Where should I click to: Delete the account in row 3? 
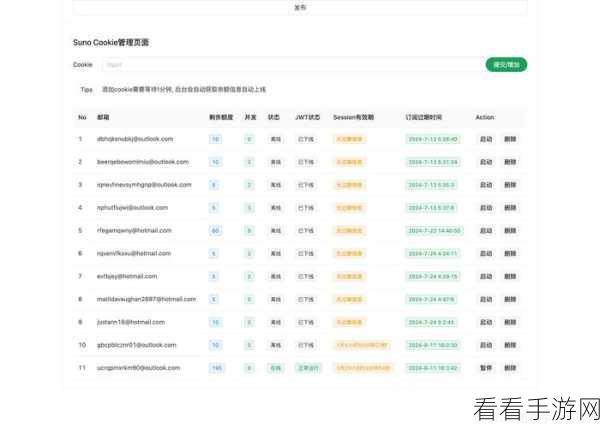point(510,185)
